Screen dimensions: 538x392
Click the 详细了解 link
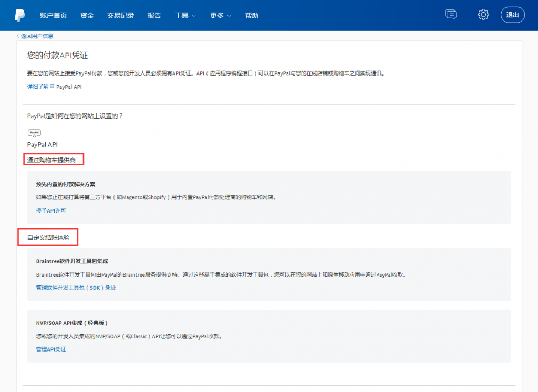(38, 87)
